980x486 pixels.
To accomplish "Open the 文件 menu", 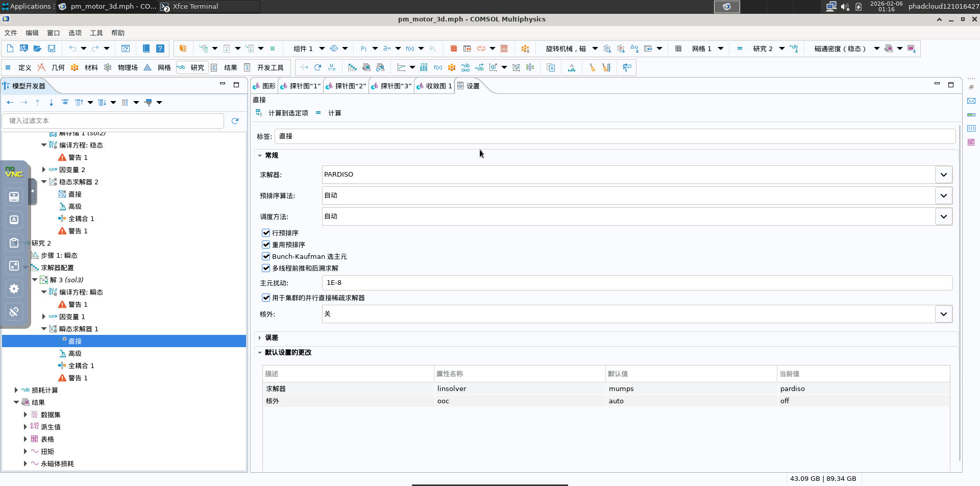I will click(x=11, y=33).
